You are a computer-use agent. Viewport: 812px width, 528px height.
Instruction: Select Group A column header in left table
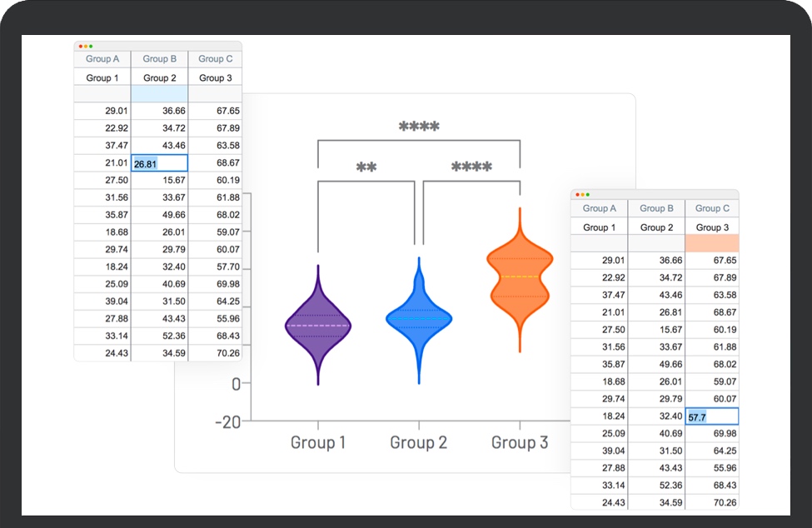[x=102, y=59]
